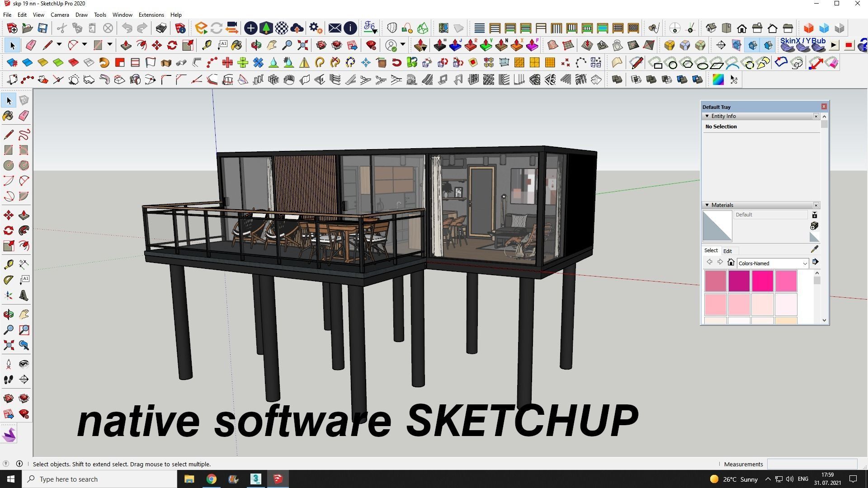The height and width of the screenshot is (488, 868).
Task: Select the Make Component tool in left toolbar
Action: (x=24, y=100)
